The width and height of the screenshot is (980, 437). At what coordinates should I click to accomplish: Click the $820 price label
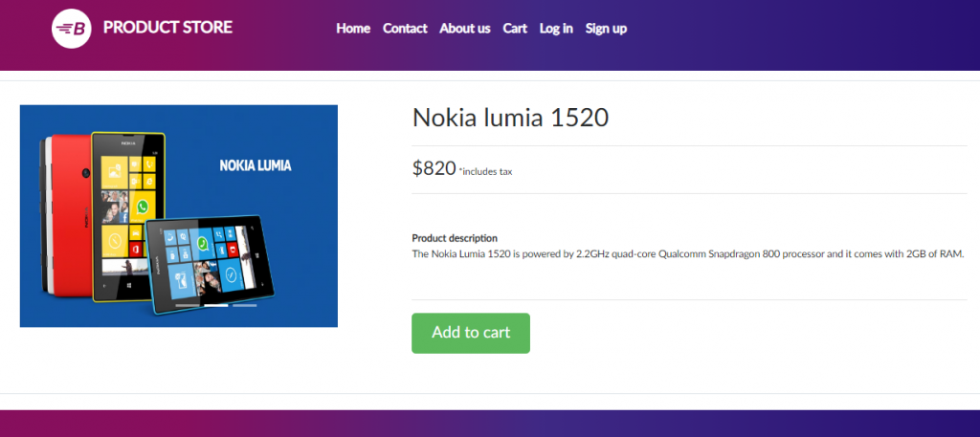point(434,168)
